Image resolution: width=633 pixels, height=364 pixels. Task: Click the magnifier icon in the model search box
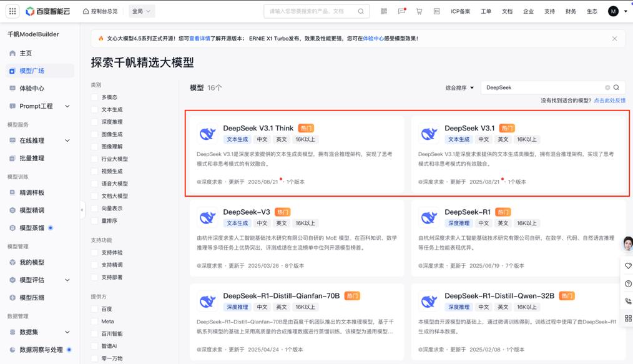pyautogui.click(x=615, y=87)
